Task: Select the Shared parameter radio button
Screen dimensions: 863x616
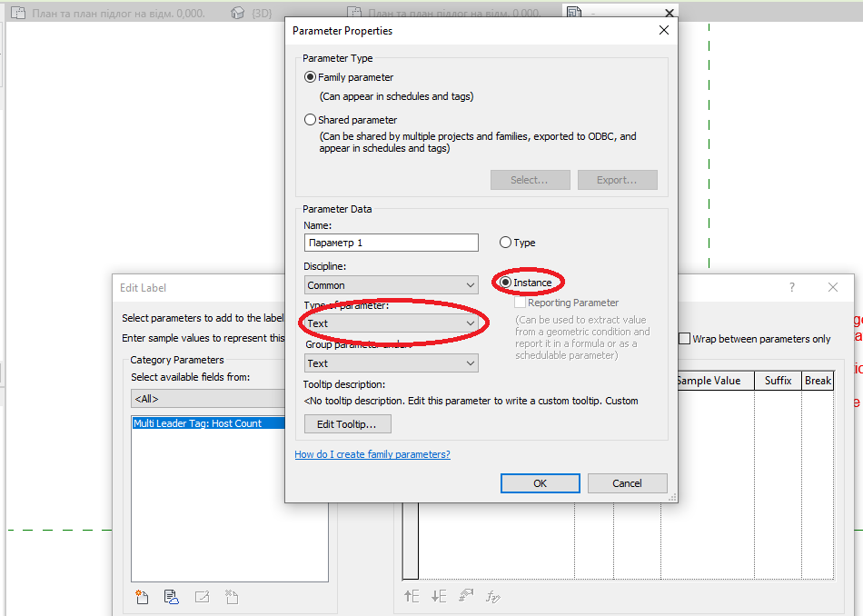Action: pyautogui.click(x=310, y=119)
